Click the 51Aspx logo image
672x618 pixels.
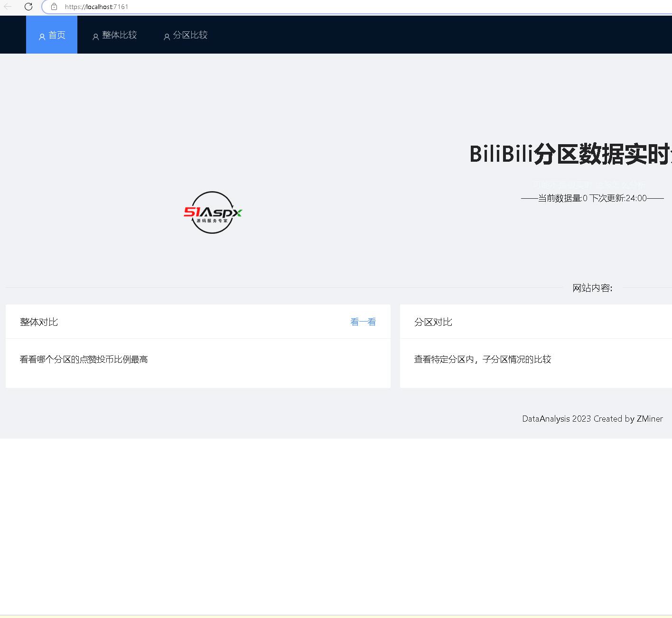[213, 212]
